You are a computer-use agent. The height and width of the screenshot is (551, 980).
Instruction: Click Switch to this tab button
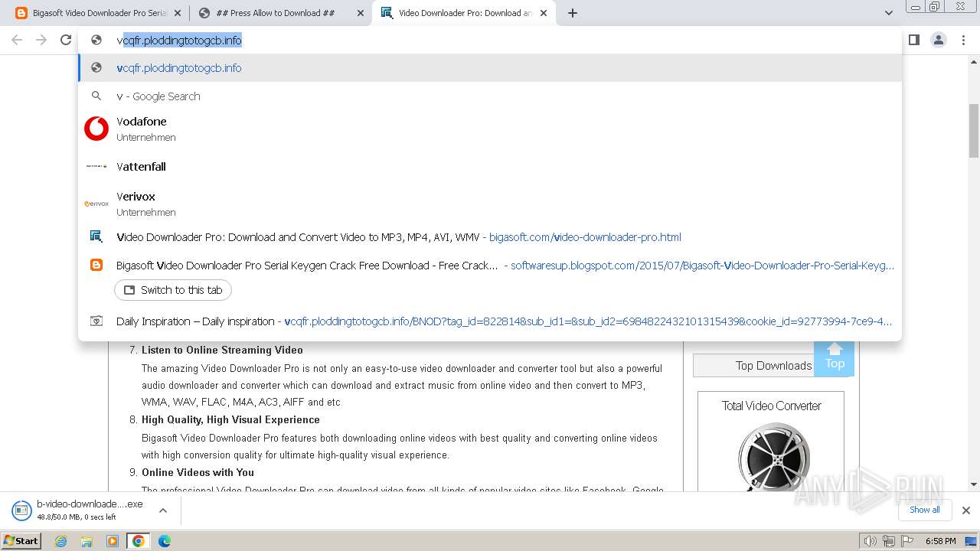coord(173,290)
